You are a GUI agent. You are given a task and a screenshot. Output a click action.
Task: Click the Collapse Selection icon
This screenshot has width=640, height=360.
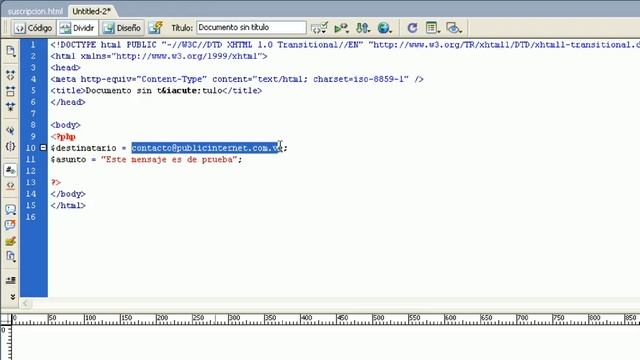[11, 91]
